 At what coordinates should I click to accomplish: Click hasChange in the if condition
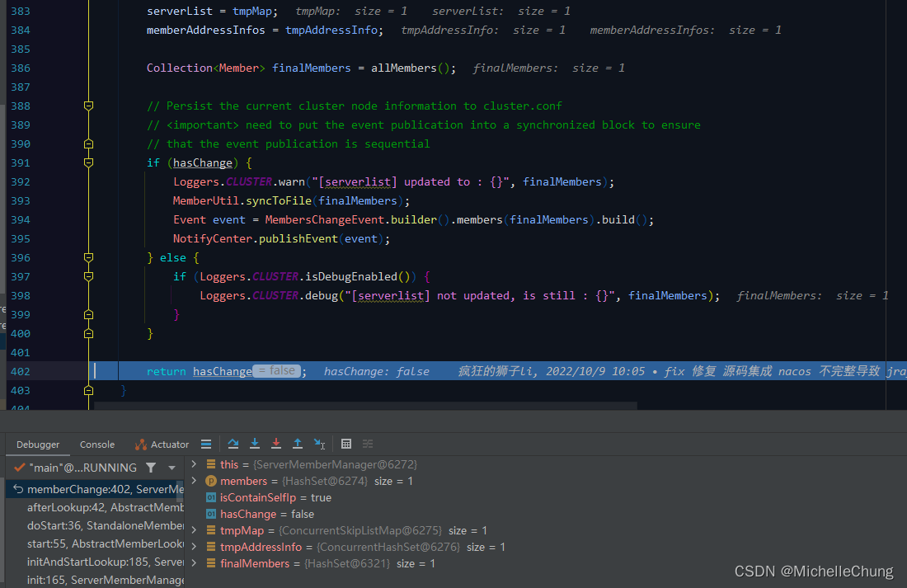click(203, 162)
